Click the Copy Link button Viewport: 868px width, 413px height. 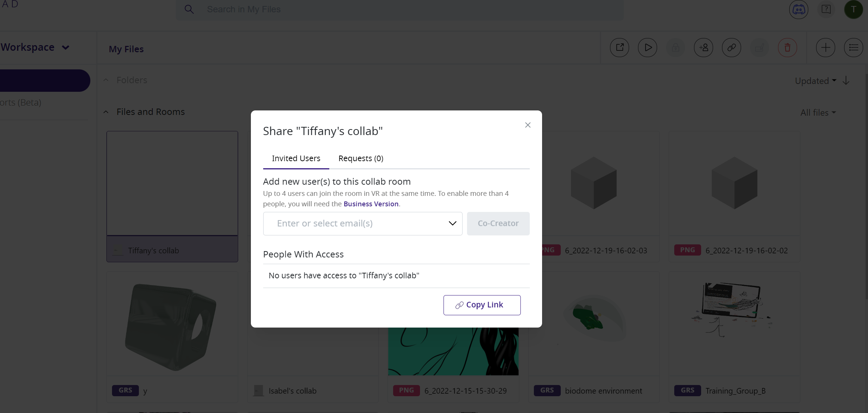[482, 305]
